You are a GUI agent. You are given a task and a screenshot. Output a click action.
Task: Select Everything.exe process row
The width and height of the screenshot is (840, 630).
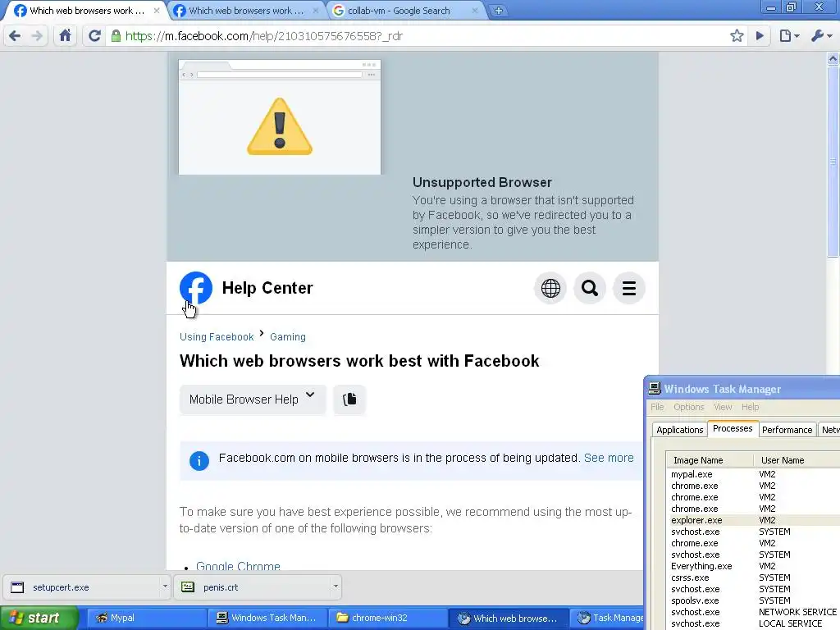755,566
